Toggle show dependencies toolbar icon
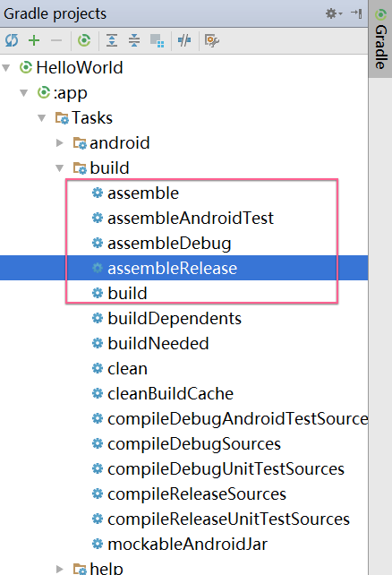 click(158, 40)
